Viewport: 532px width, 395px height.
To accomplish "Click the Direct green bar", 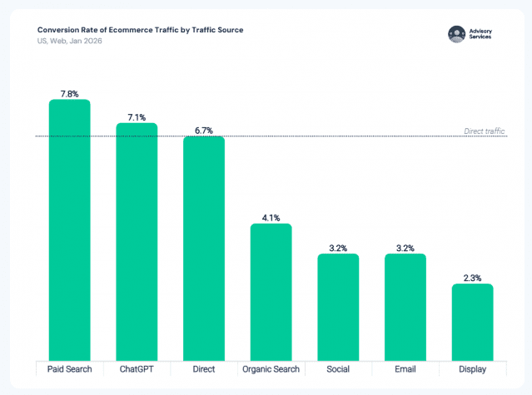I will [204, 248].
